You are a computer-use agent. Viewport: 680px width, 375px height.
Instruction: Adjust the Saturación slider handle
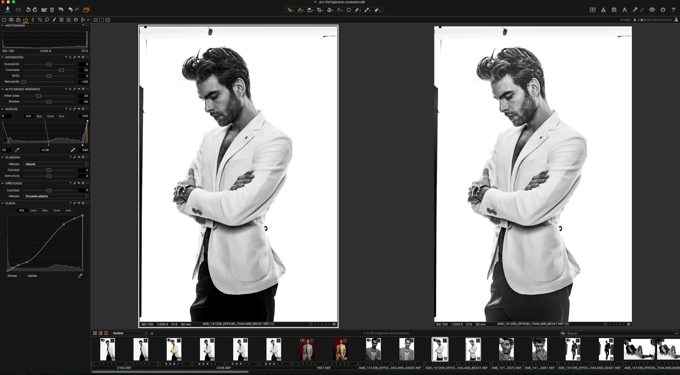tap(23, 82)
